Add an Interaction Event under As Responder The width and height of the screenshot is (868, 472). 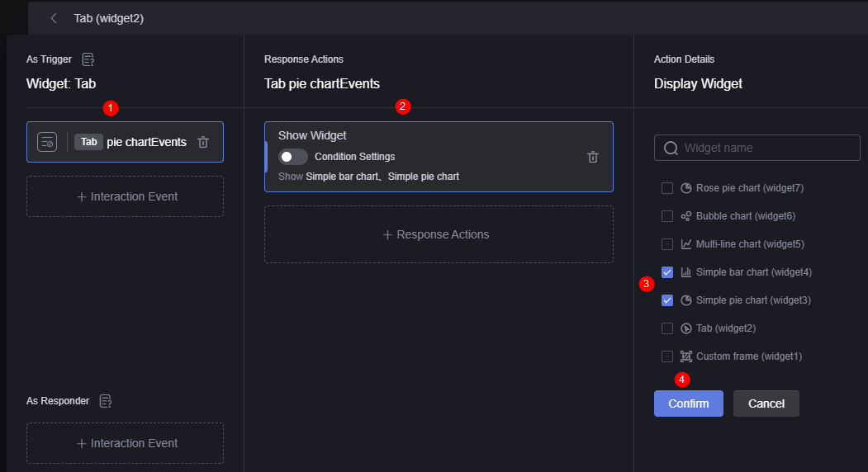125,443
